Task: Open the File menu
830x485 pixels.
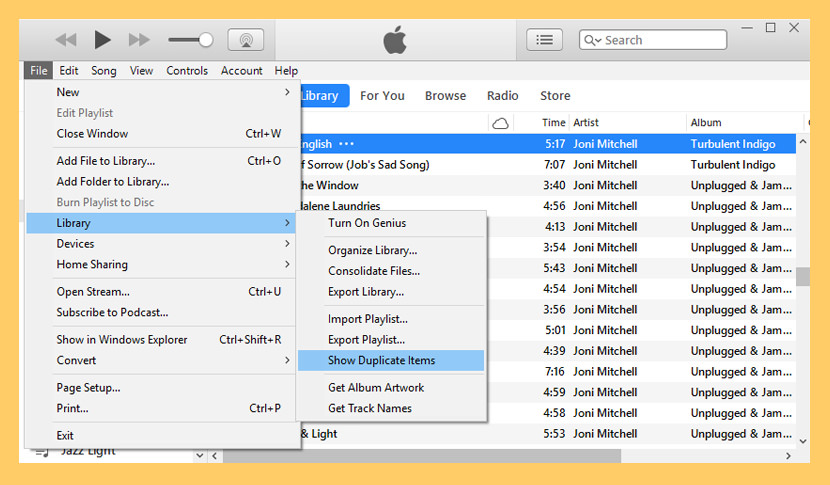Action: 39,70
